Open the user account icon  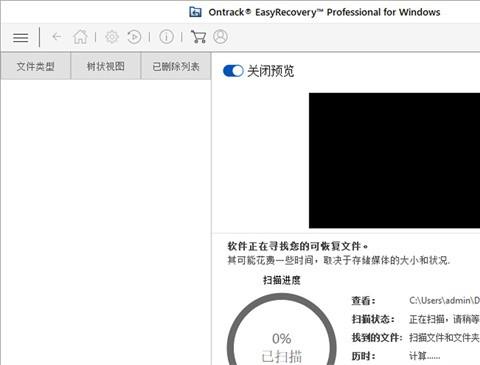tap(220, 37)
